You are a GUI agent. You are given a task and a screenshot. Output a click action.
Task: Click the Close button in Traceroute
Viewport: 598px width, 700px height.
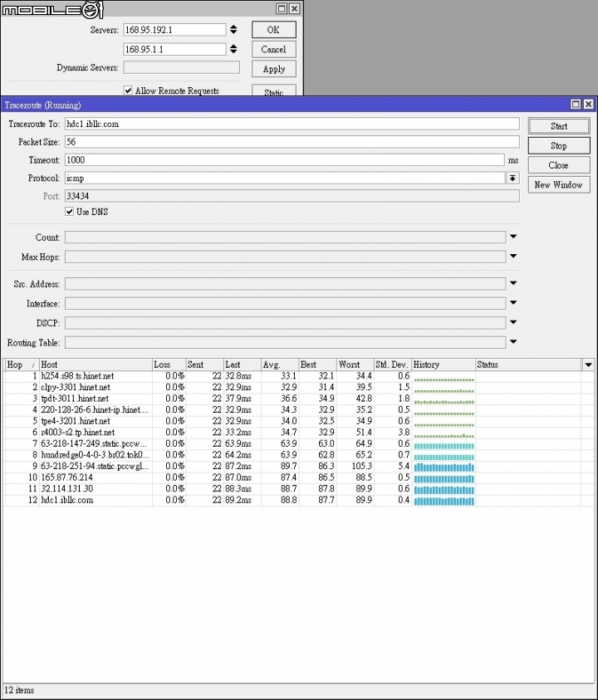559,165
